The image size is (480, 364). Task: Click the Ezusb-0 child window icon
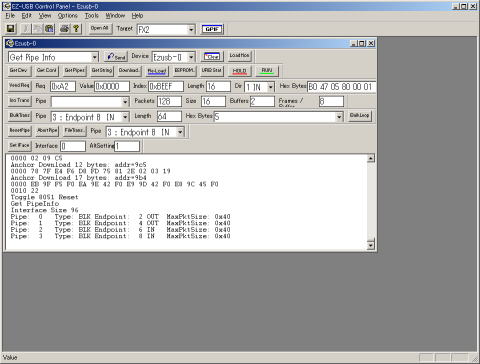[10, 43]
